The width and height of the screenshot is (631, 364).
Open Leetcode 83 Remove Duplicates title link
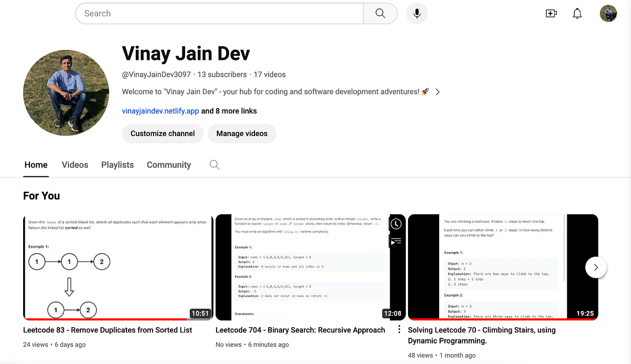click(x=108, y=330)
